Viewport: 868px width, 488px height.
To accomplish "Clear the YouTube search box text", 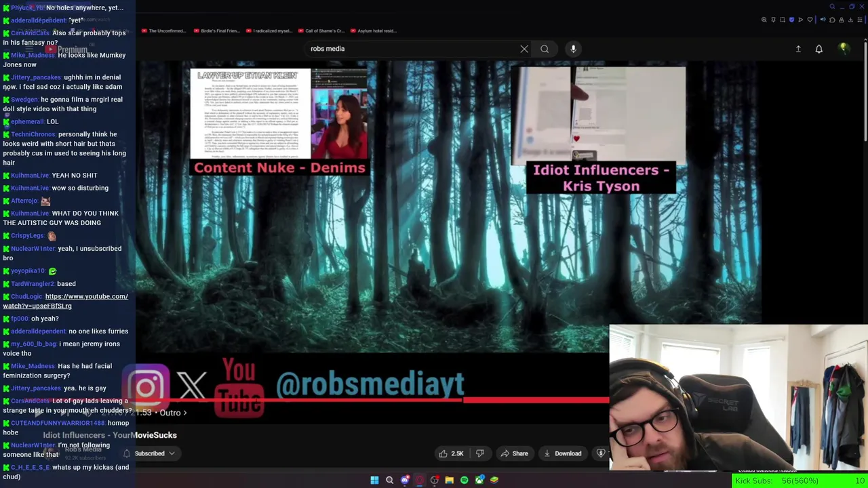I will 524,49.
